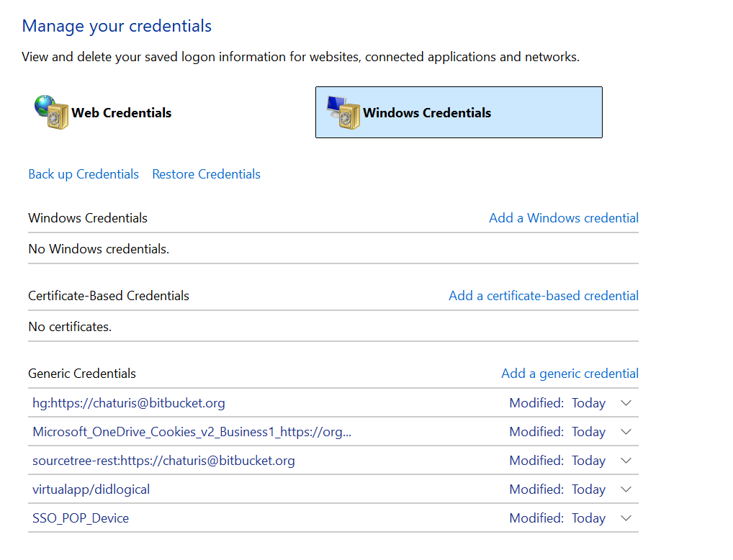Open the virtualapp/didlogical credential
This screenshot has width=733, height=560.
click(x=91, y=489)
